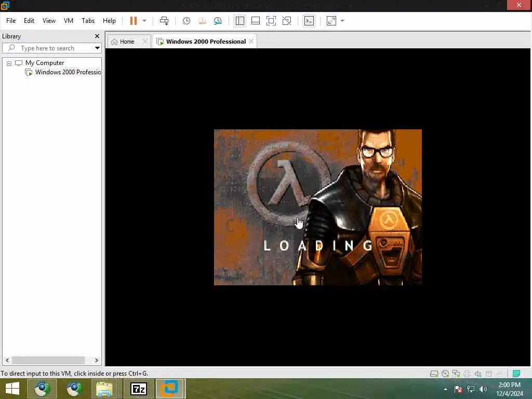Open the Tabs menu

click(x=88, y=21)
